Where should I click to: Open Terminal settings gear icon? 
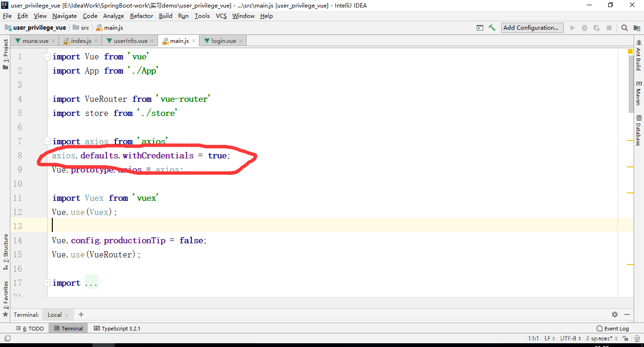pyautogui.click(x=615, y=314)
